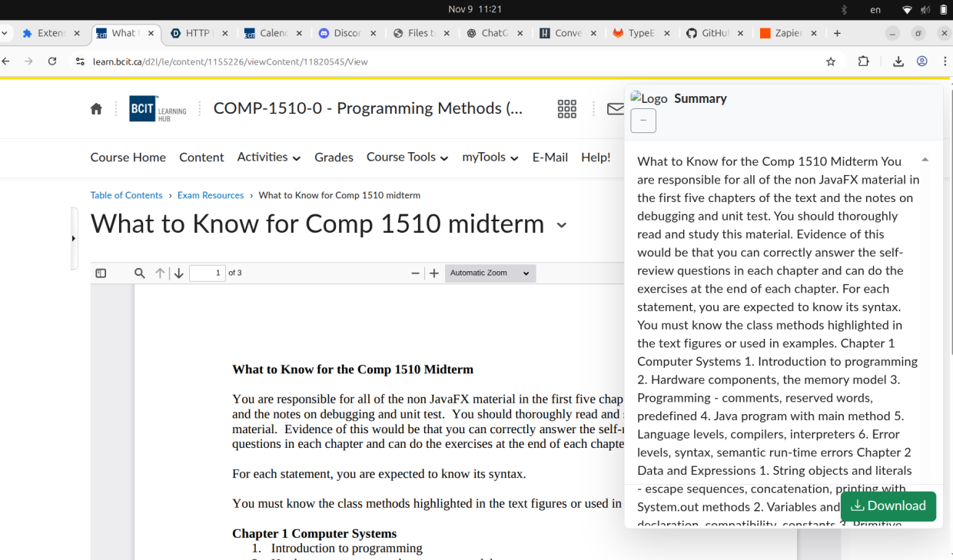Reload the current page
The height and width of the screenshot is (560, 953).
tap(52, 61)
